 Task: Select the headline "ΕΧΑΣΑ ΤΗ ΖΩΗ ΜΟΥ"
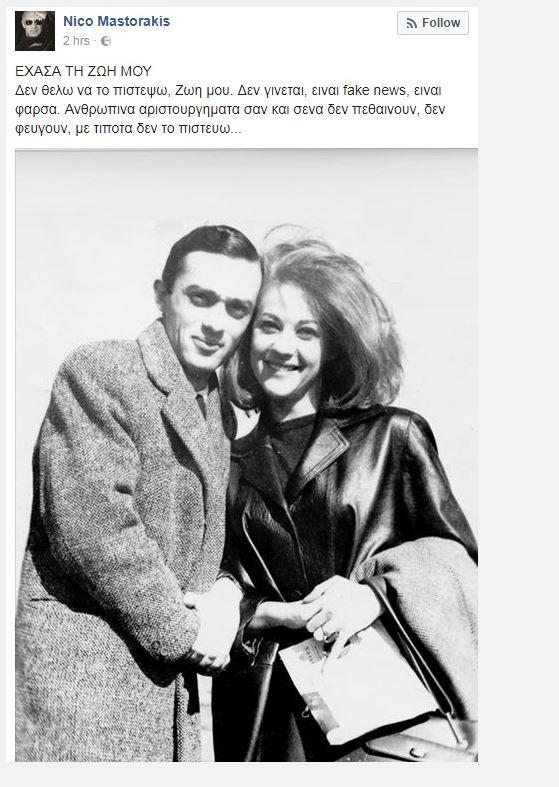tap(83, 71)
